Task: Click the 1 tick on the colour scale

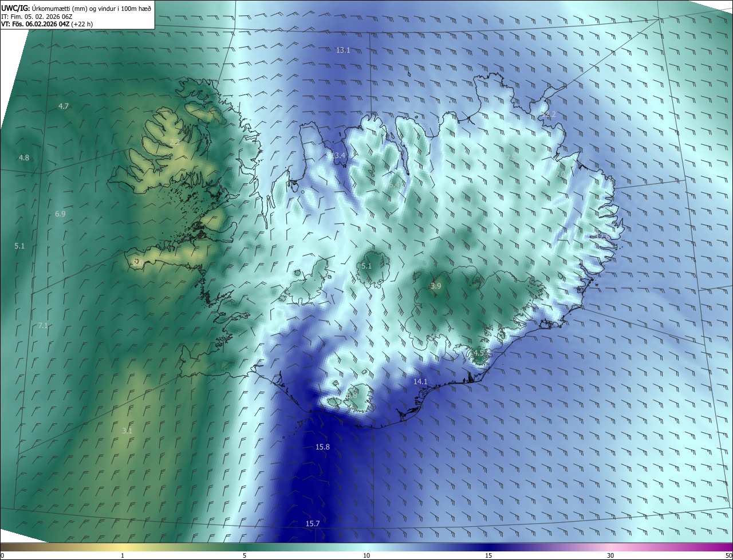Action: coord(123,556)
